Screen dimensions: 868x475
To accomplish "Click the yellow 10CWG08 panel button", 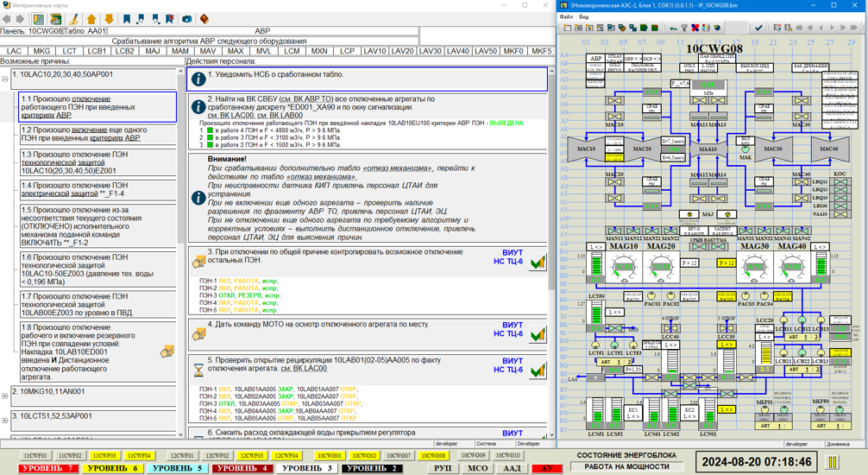I will [432, 456].
